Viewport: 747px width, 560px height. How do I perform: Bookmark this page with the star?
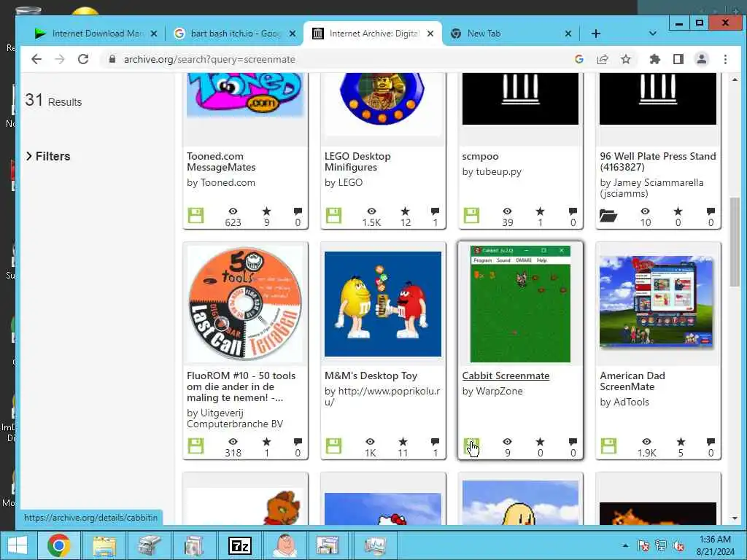[626, 59]
